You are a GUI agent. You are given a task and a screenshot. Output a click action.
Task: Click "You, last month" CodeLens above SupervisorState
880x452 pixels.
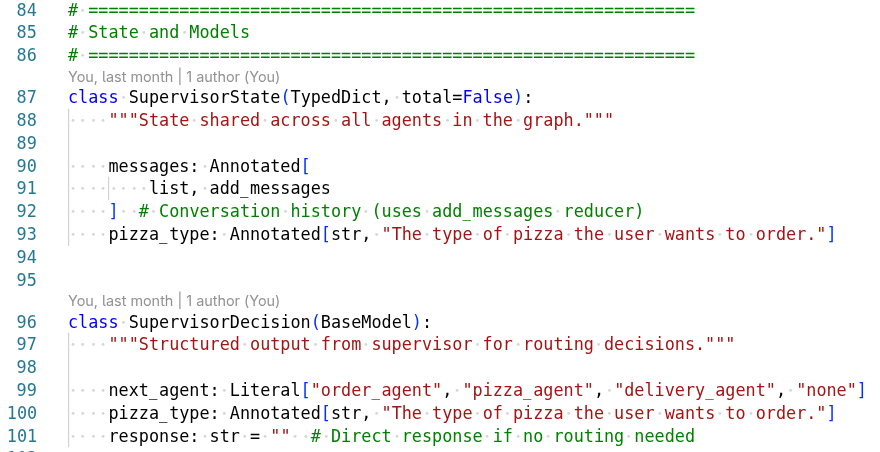[x=120, y=76]
